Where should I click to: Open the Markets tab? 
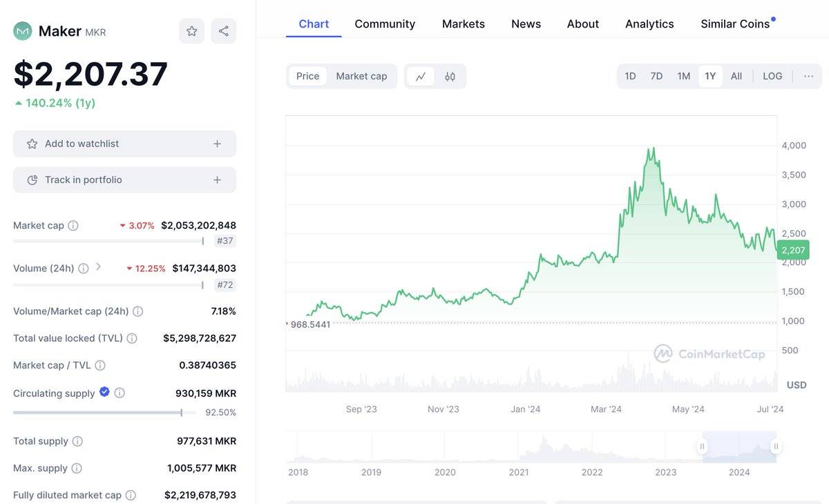coord(464,23)
